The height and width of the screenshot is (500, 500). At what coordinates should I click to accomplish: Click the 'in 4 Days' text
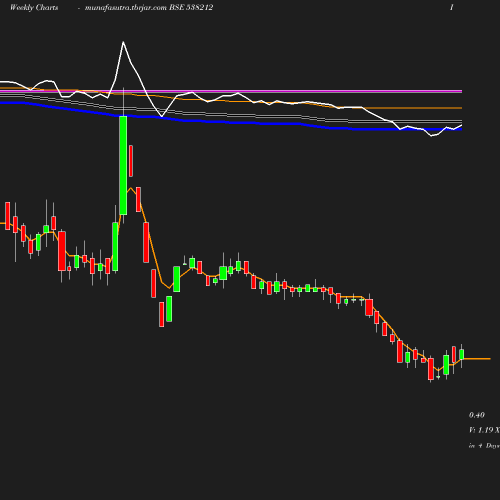click(x=484, y=446)
